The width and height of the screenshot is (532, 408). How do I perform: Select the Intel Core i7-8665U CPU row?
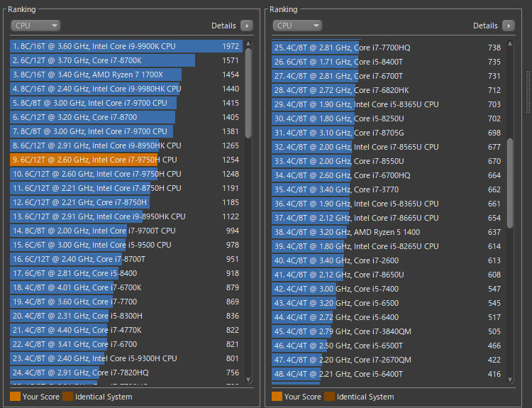point(388,219)
